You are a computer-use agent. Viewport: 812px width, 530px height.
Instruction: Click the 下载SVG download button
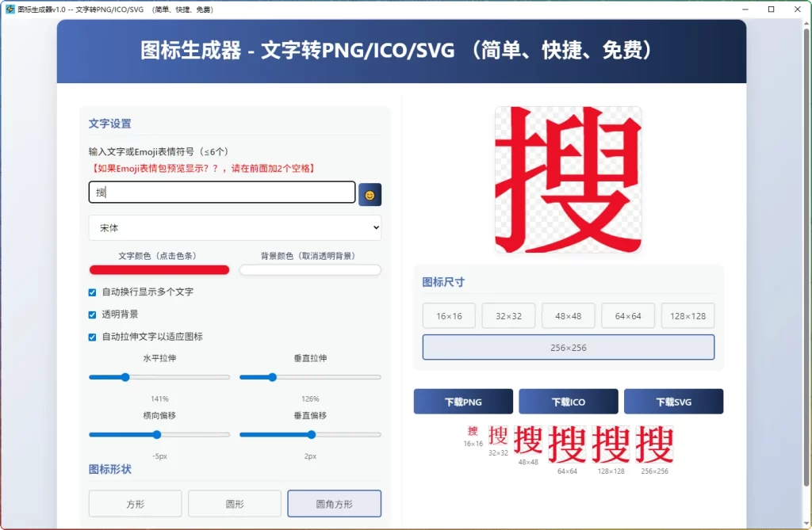pos(673,401)
